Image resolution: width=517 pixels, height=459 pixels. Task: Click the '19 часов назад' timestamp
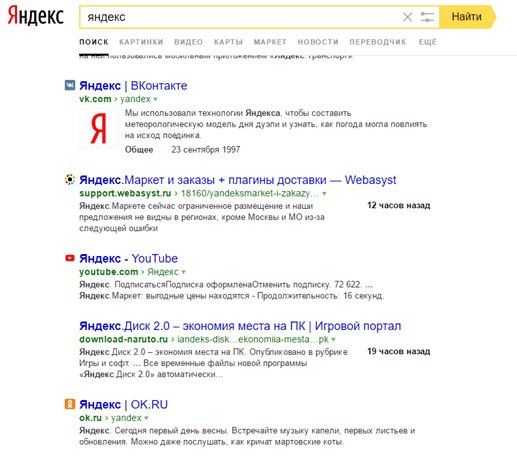(x=399, y=351)
